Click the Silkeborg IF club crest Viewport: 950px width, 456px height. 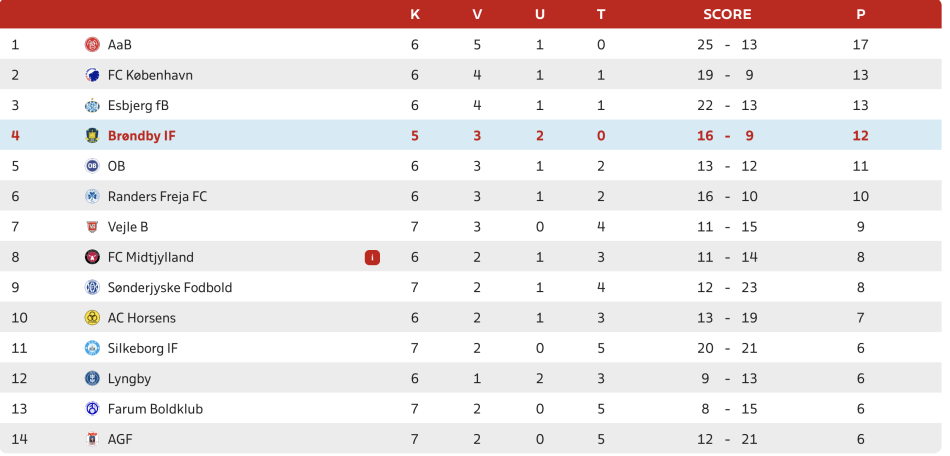pos(92,348)
